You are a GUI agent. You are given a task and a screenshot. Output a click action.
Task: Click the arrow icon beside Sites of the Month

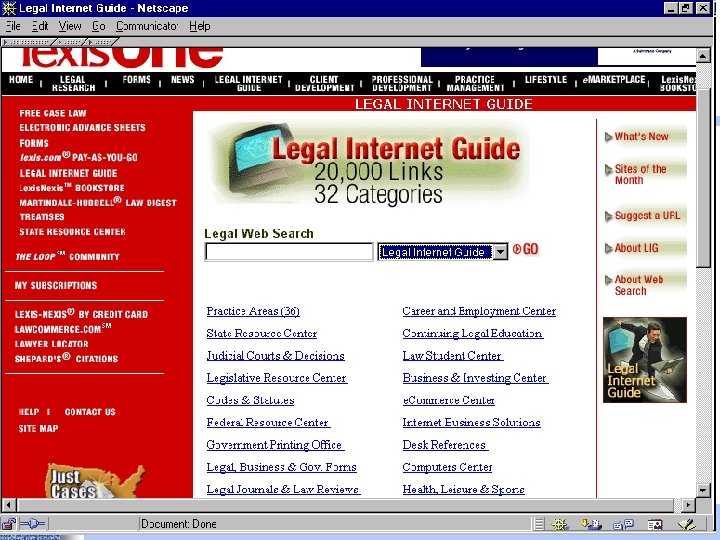click(608, 169)
